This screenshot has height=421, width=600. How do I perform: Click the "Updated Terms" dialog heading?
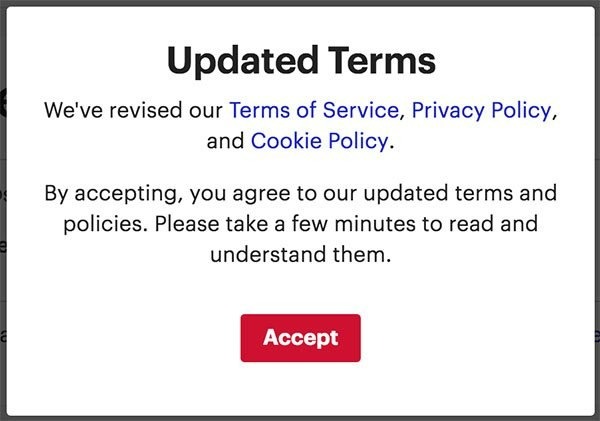pos(300,61)
